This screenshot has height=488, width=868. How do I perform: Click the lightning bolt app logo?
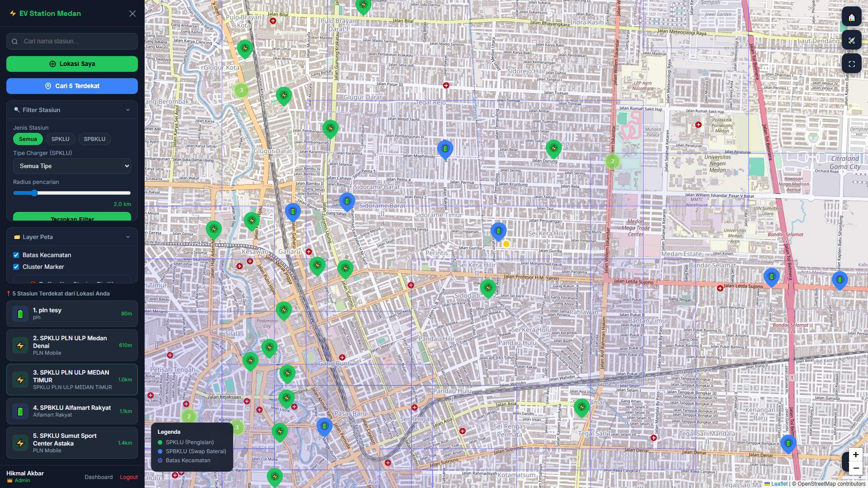point(13,14)
